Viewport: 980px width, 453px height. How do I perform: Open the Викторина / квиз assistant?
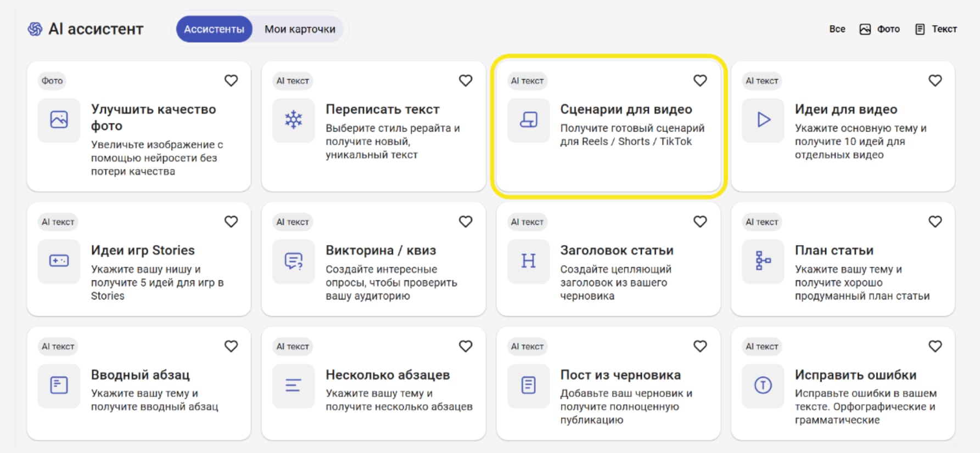point(373,259)
